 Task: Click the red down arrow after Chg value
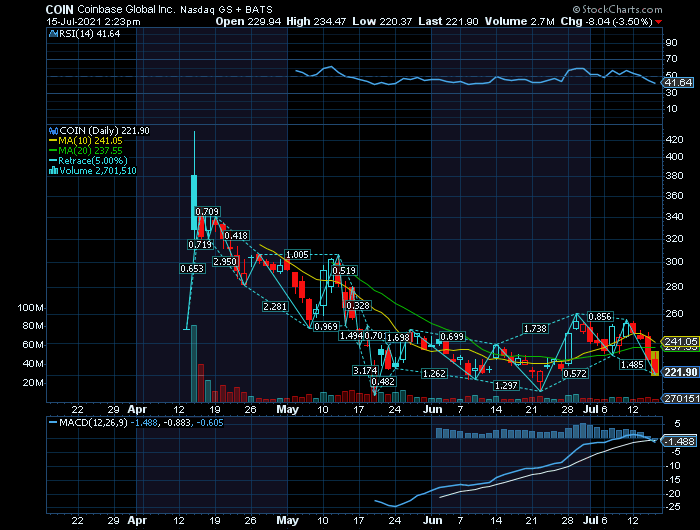click(658, 22)
